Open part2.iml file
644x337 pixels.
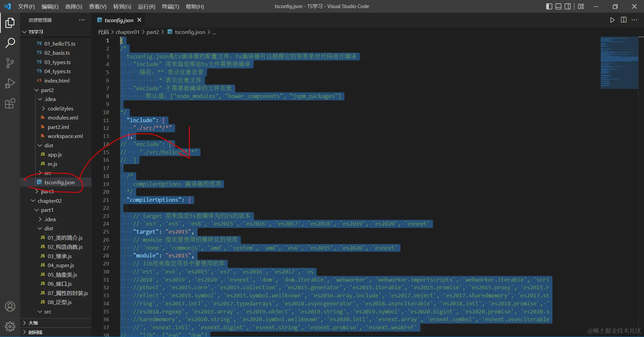click(58, 127)
